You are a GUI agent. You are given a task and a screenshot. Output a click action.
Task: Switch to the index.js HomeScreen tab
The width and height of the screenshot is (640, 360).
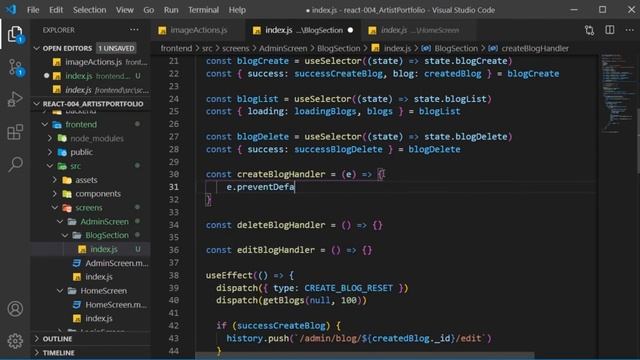(419, 30)
